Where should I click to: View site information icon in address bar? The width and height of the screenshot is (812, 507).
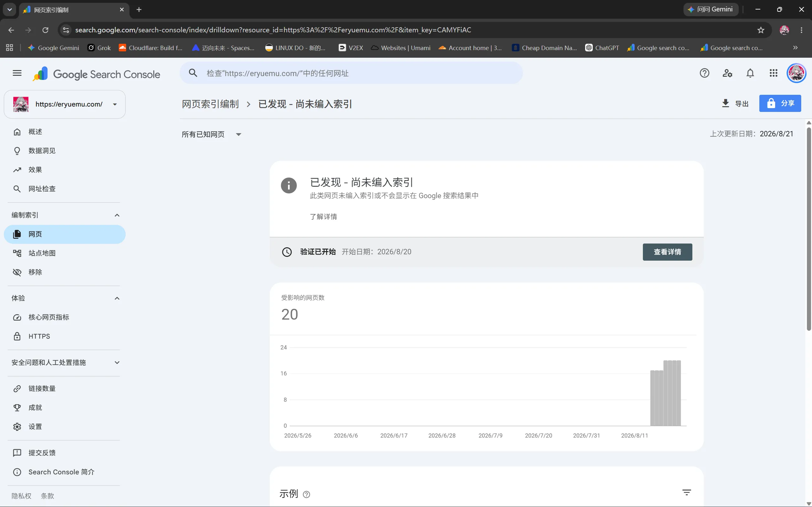point(66,30)
